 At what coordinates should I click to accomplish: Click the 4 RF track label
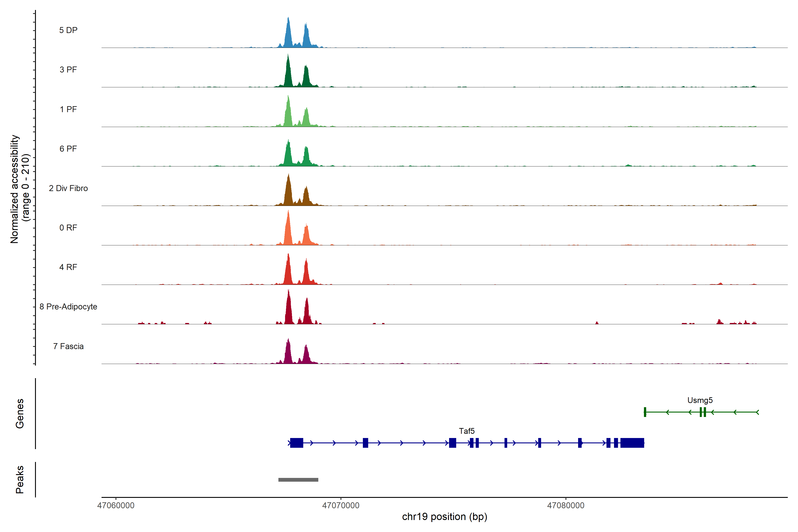tap(68, 267)
